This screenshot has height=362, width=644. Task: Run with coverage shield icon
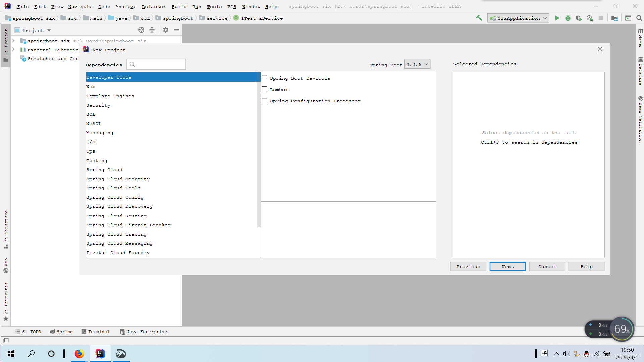coord(579,18)
